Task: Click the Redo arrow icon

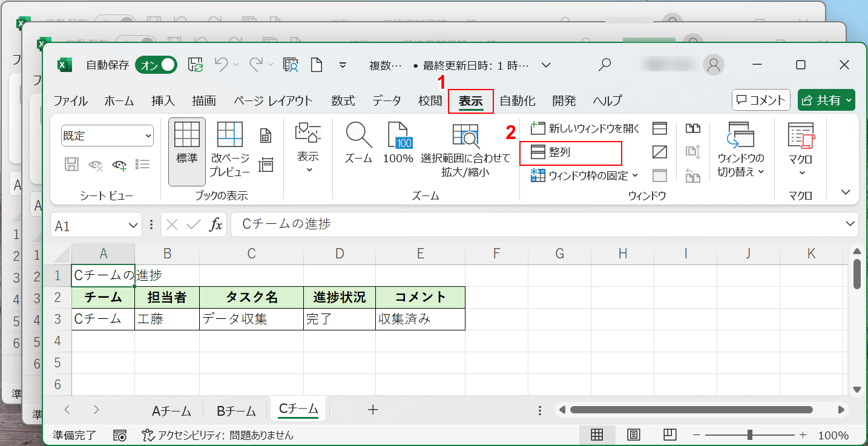Action: (256, 64)
